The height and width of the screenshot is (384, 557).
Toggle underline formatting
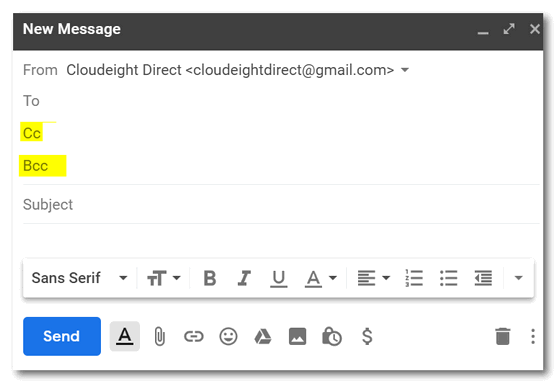coord(278,278)
